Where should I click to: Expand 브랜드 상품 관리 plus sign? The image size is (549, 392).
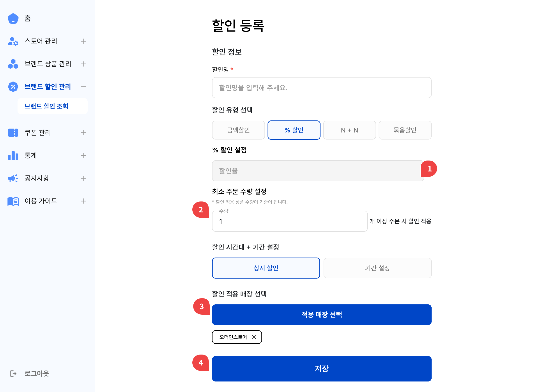pos(83,64)
